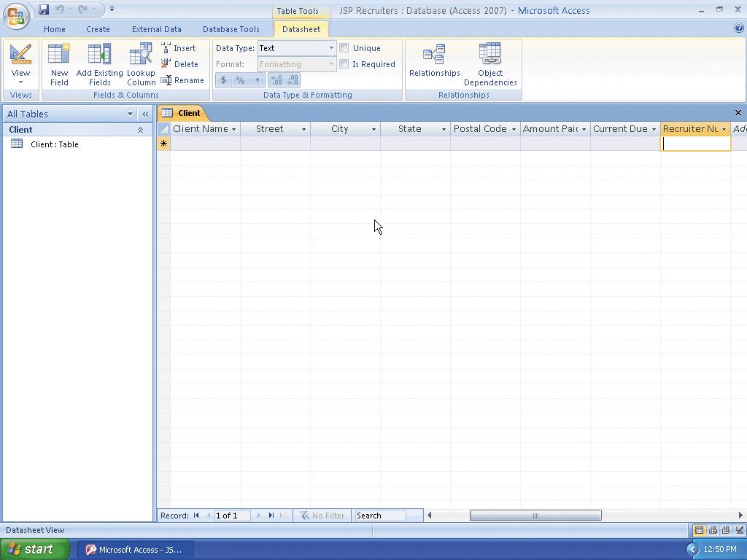Select the Amount Paid column header
This screenshot has width=747, height=560.
point(555,129)
